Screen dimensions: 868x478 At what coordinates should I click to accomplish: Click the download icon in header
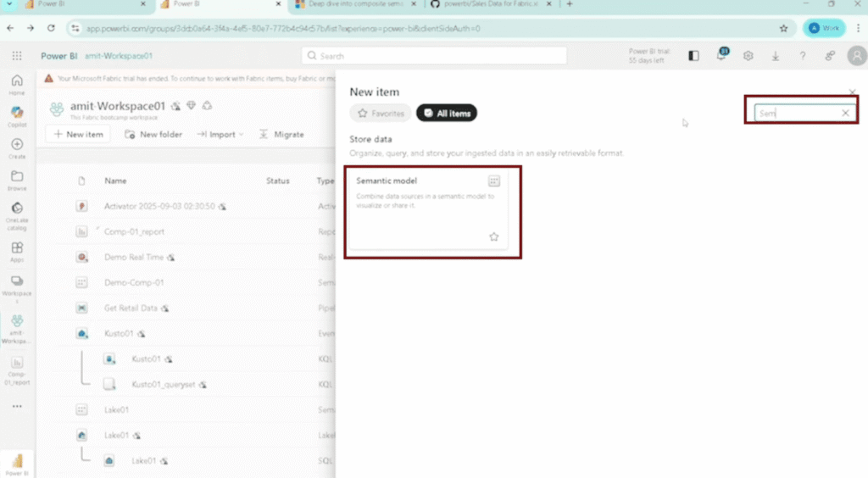[x=776, y=56]
